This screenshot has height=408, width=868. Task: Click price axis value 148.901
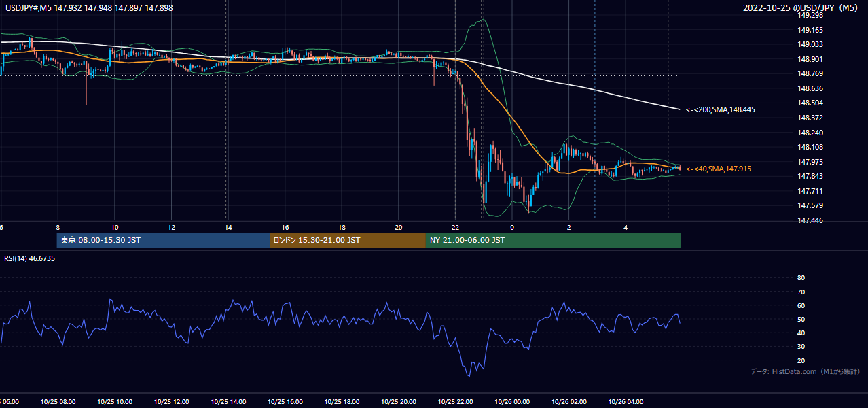coord(810,59)
